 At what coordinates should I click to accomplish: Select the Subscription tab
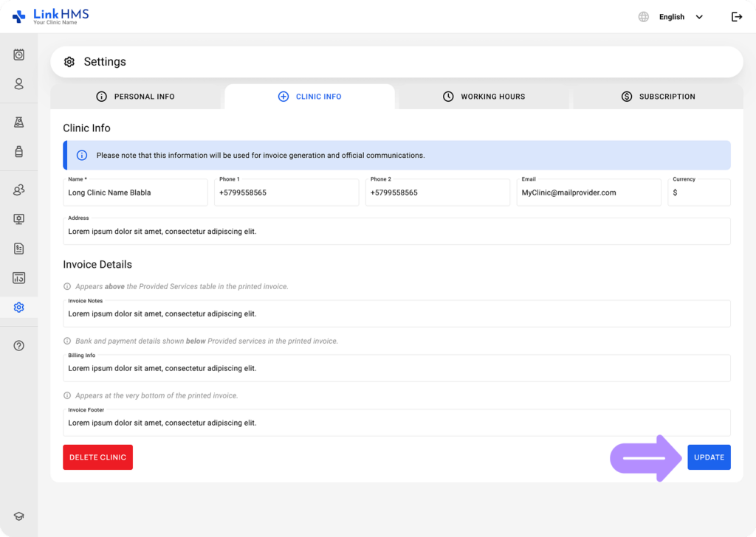657,97
